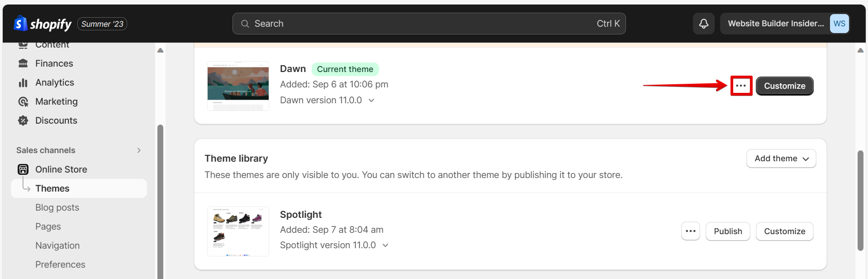Open Spotlight theme three-dot actions menu
The width and height of the screenshot is (868, 279).
(690, 231)
